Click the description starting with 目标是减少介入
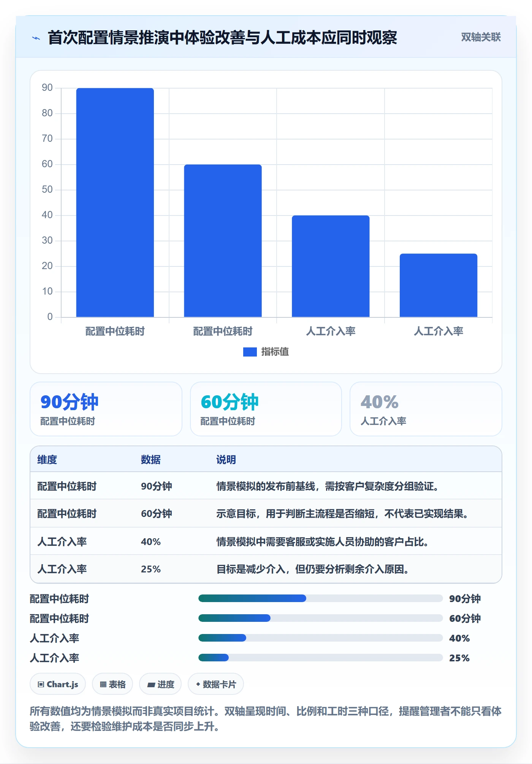 [313, 569]
